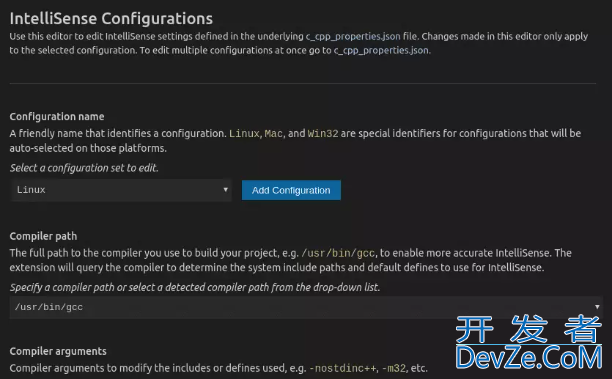Click the Chinese 开发者 watermark text
Screen dimensions: 612x379
[529, 329]
